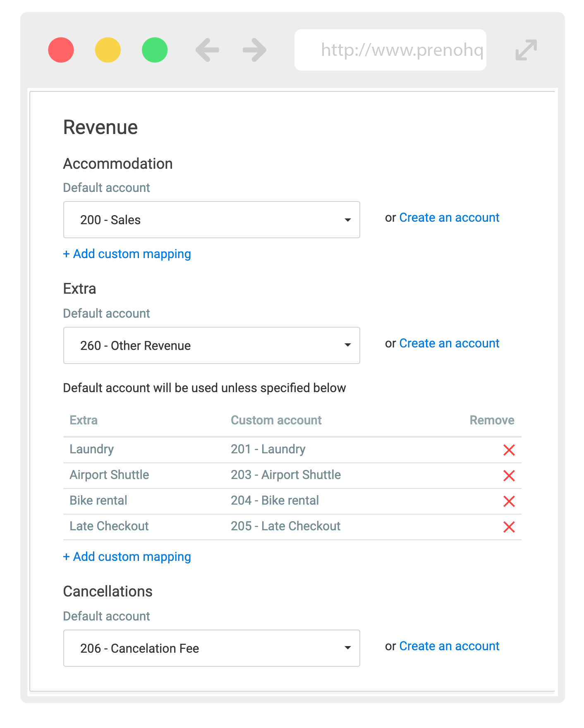
Task: Click the yellow window dot
Action: pyautogui.click(x=108, y=50)
